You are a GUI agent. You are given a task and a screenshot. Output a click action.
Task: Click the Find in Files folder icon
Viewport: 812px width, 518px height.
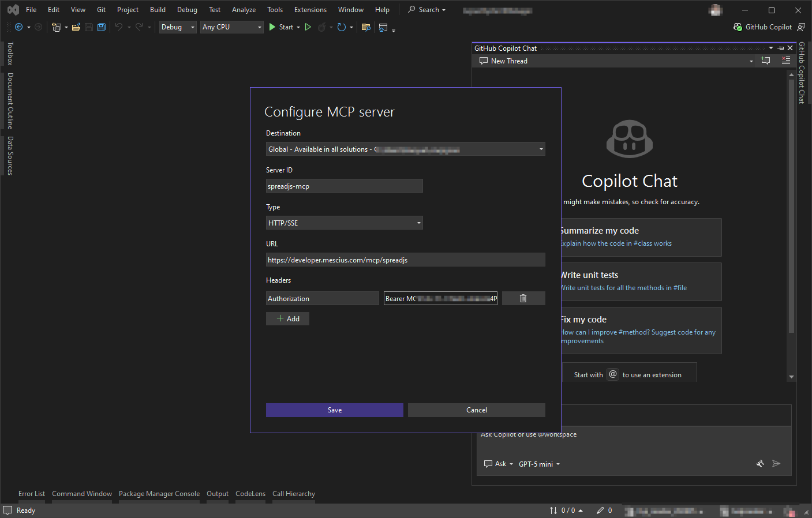[x=365, y=27]
